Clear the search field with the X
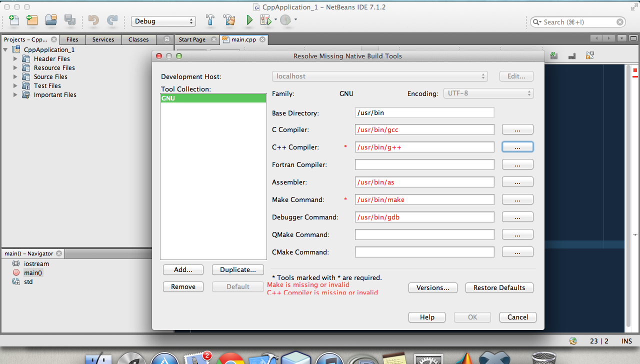640x364 pixels. point(620,22)
